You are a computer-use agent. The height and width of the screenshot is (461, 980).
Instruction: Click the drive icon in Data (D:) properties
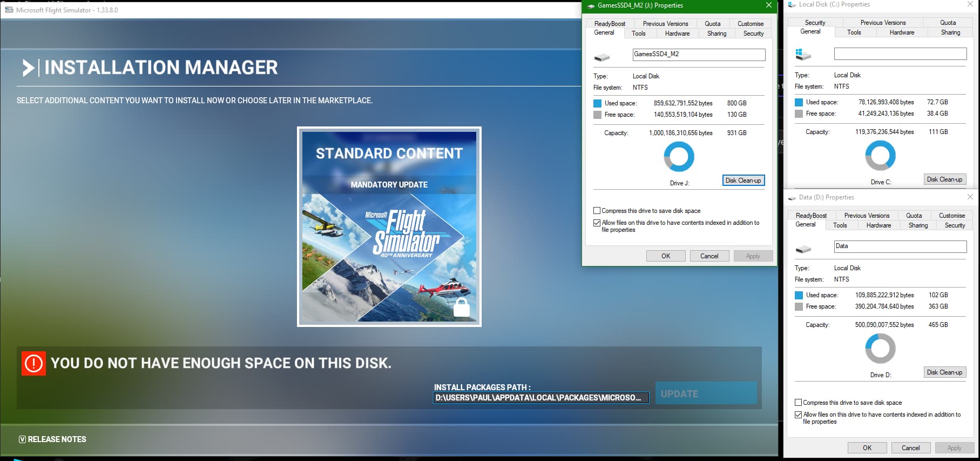(x=803, y=249)
